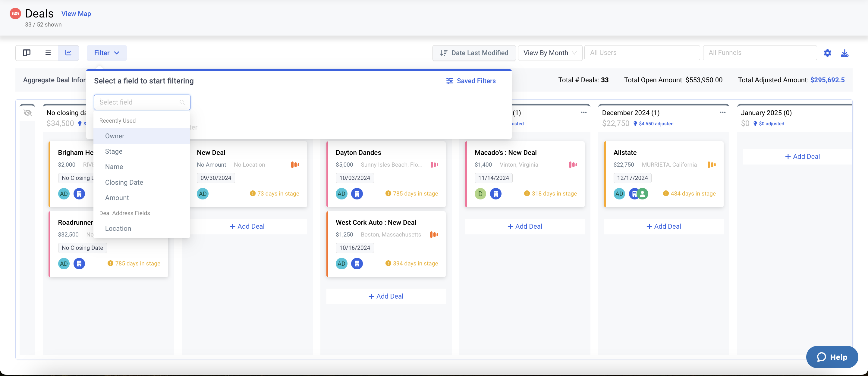Screen dimensions: 868x376
Task: Toggle hidden columns eye-slash icon
Action: (x=28, y=113)
